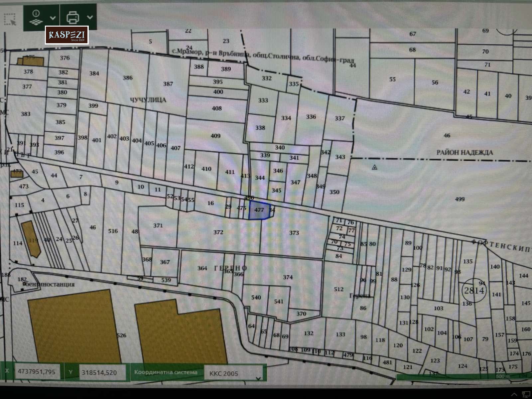Click the printer icon
532x399 pixels.
coord(73,17)
